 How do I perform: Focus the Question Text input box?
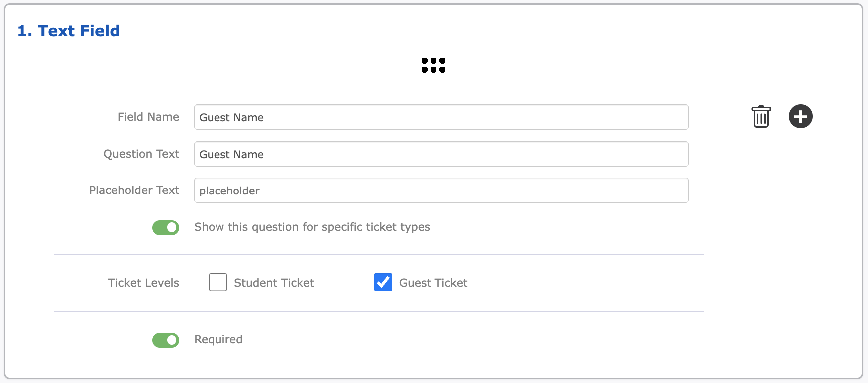click(441, 154)
